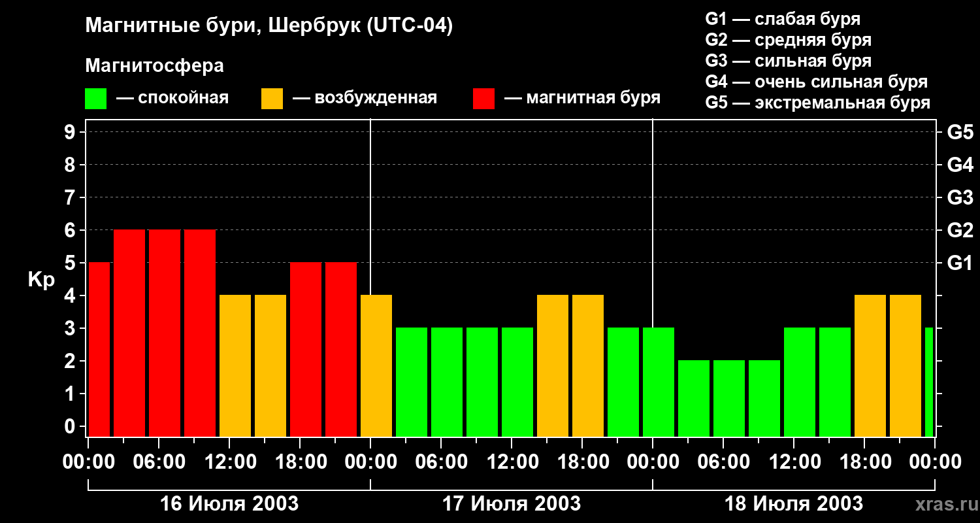This screenshot has width=980, height=523.
Task: Click the '— спокойная' legend label
Action: (172, 98)
